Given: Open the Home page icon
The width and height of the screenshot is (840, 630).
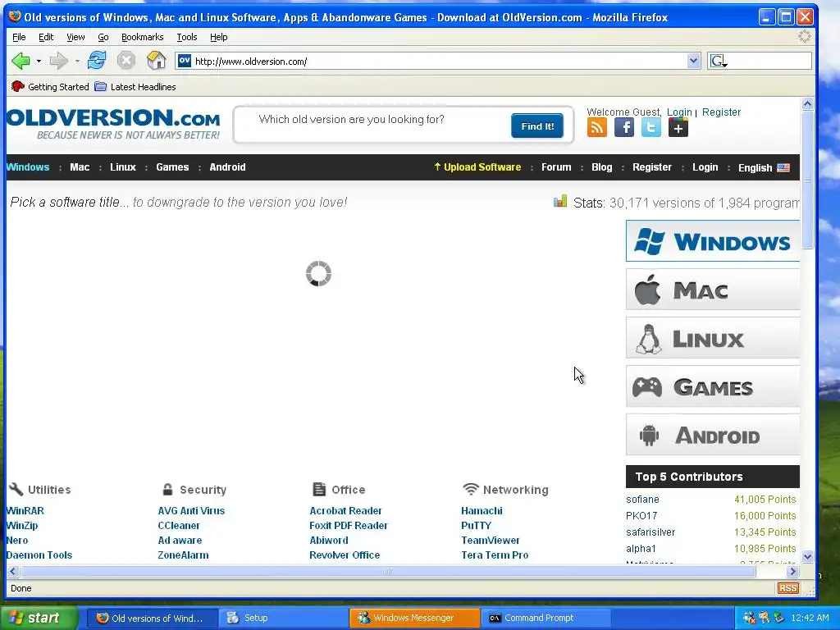Looking at the screenshot, I should point(156,60).
